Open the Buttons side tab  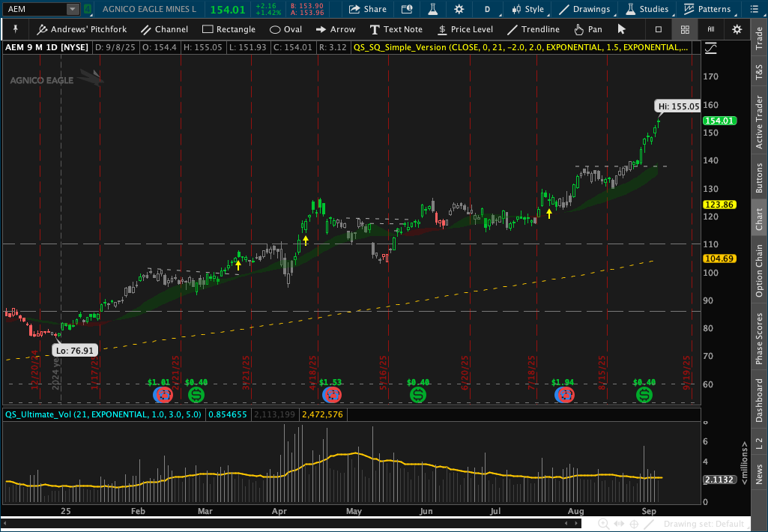[759, 178]
